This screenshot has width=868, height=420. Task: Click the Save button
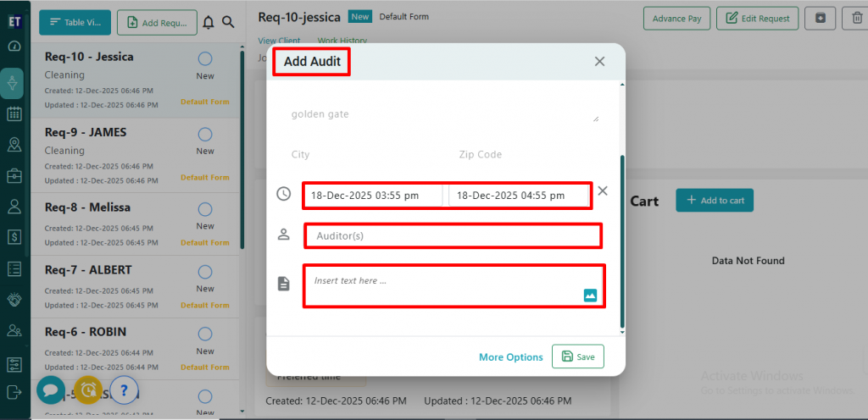pos(578,357)
